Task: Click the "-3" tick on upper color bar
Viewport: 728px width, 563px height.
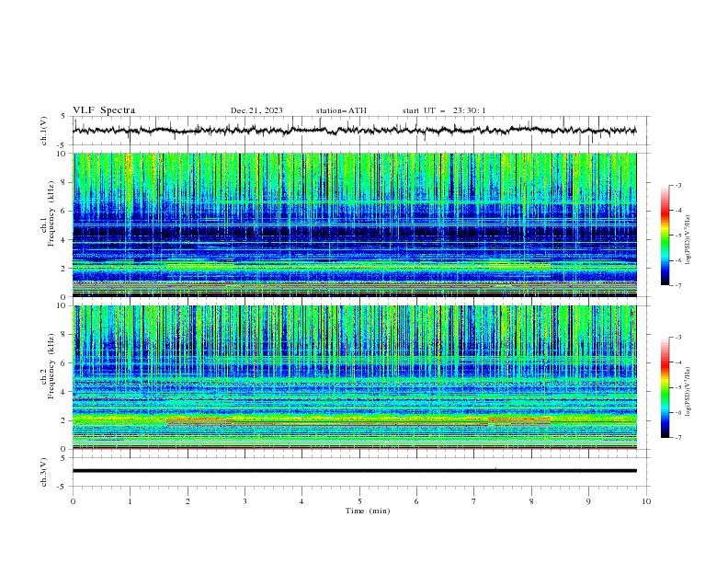Action: pyautogui.click(x=677, y=185)
